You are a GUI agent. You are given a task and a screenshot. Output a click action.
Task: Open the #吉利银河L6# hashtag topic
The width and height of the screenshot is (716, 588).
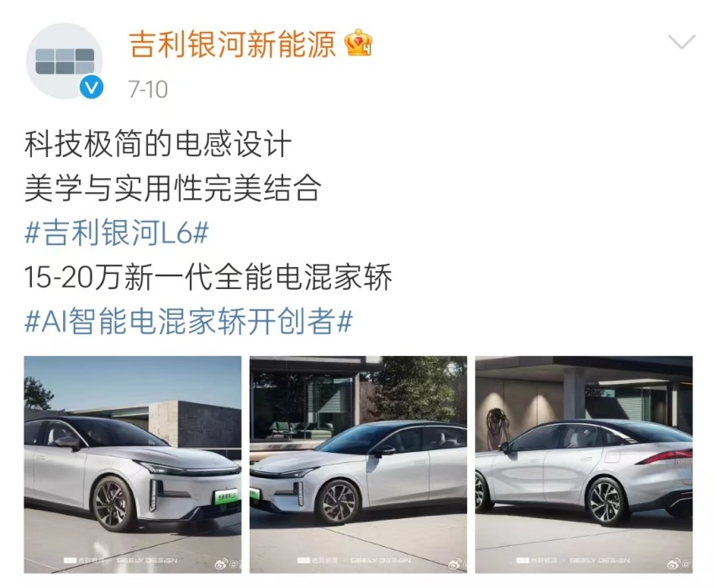point(117,233)
